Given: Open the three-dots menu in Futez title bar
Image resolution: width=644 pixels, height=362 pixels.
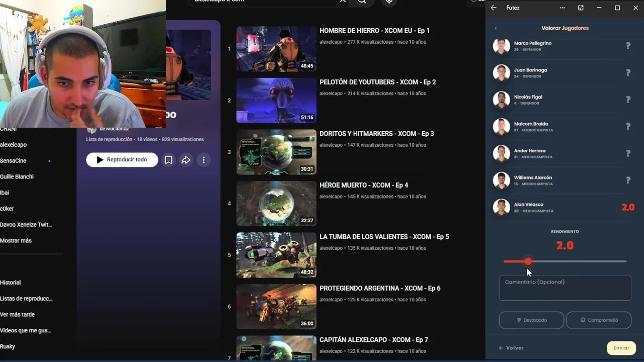Looking at the screenshot, I should 562,8.
